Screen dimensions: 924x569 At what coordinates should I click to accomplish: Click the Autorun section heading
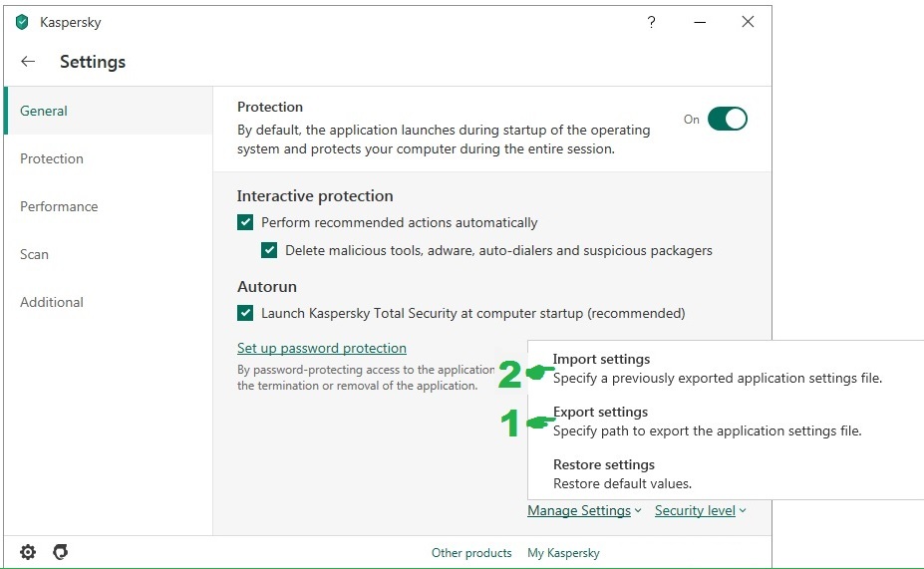click(267, 286)
